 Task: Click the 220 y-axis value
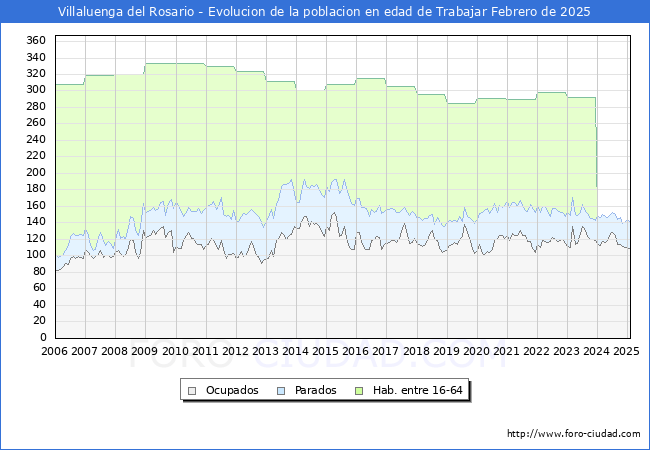coord(36,156)
